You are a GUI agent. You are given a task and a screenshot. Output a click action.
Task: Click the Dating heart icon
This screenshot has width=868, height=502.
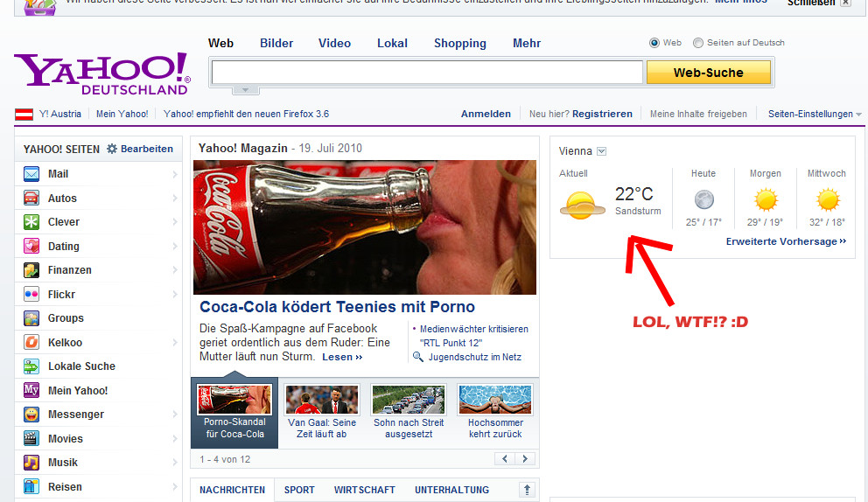31,246
